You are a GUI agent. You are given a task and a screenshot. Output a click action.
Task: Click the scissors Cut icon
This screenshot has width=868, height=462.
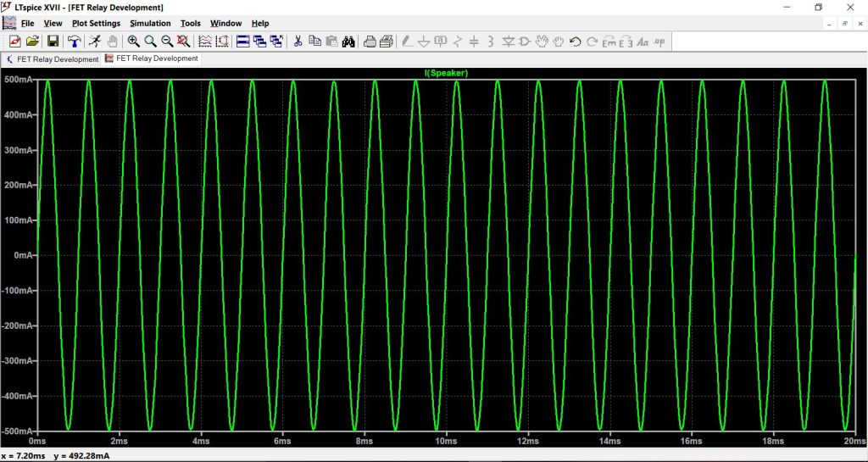[x=298, y=42]
